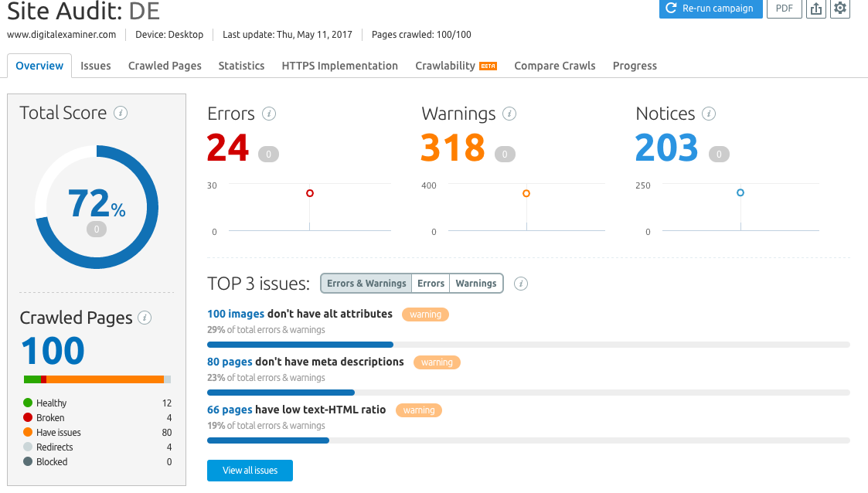Select the Errors & Warnings filter
This screenshot has height=493, width=868.
pyautogui.click(x=366, y=284)
